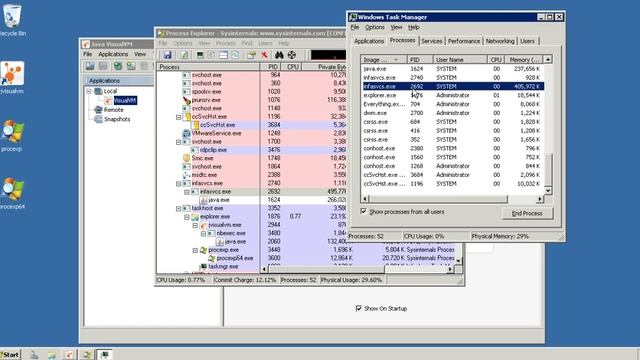Select the procexp desktop icon
Screen dimensions: 640x360
(12, 136)
